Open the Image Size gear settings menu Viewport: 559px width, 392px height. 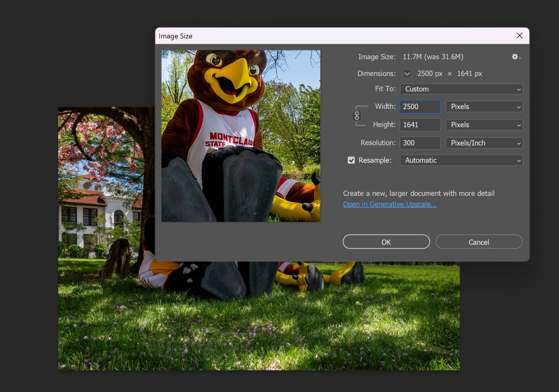tap(516, 57)
